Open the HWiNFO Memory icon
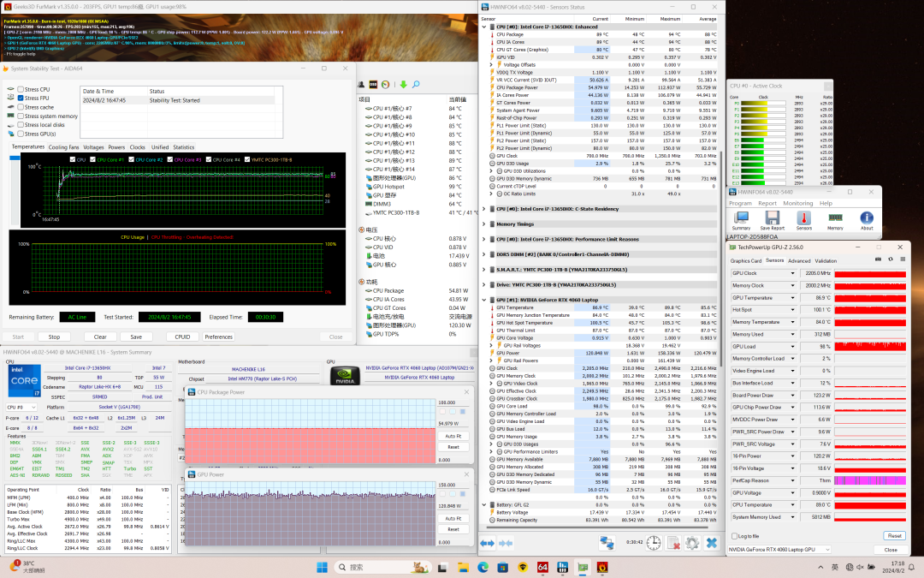Image resolution: width=924 pixels, height=578 pixels. (834, 219)
